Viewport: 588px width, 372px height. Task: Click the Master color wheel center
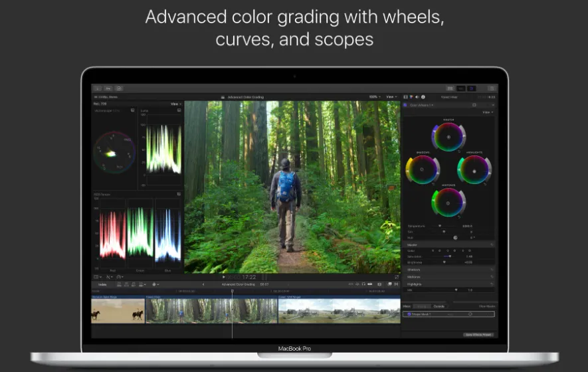coord(448,138)
